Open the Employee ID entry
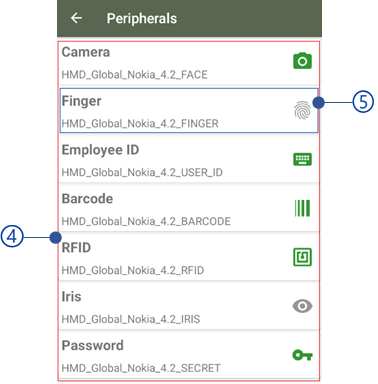378x384 pixels. [x=189, y=159]
